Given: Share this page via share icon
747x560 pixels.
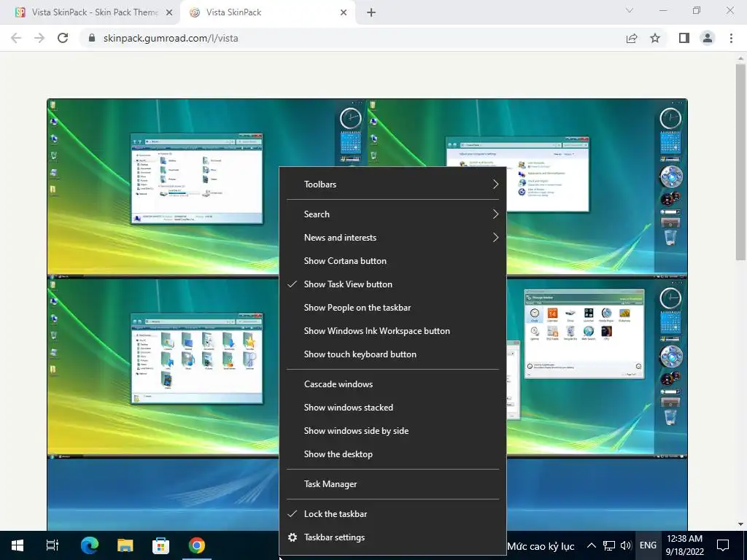Looking at the screenshot, I should pyautogui.click(x=632, y=38).
